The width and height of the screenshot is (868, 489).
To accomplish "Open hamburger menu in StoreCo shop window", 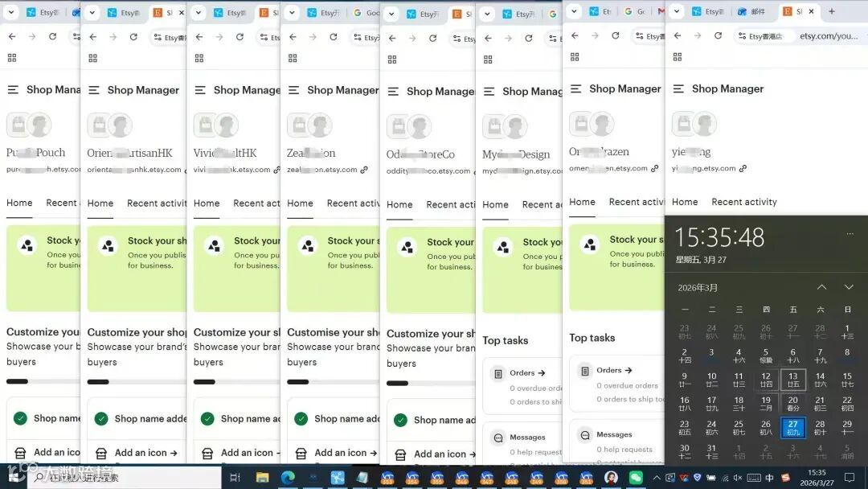I will click(x=393, y=92).
